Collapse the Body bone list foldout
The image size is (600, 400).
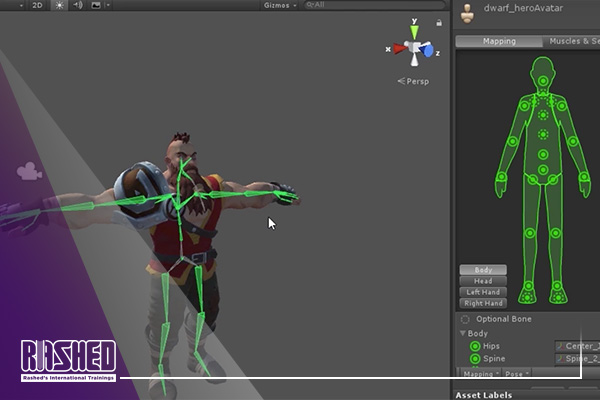coord(463,333)
